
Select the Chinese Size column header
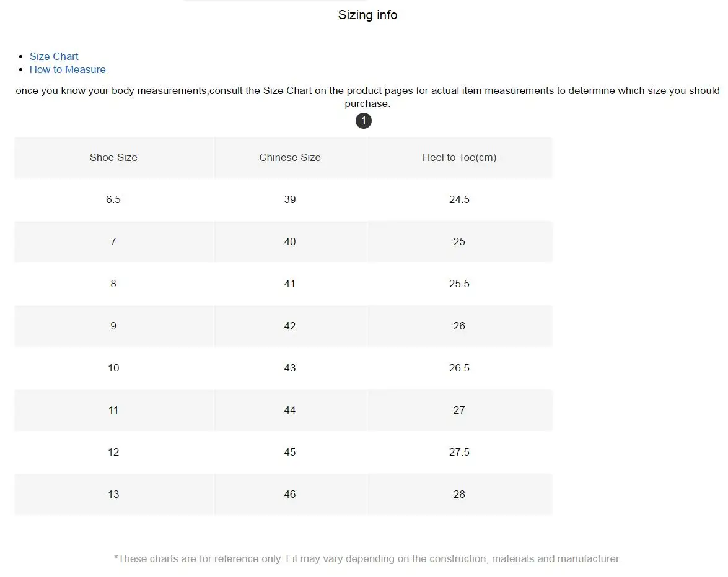click(x=290, y=157)
